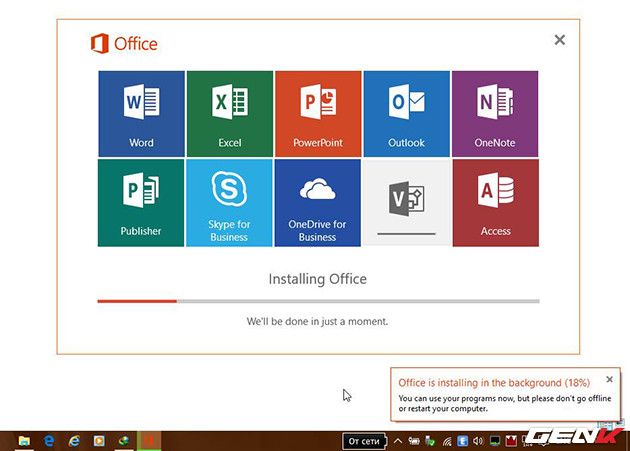Click the 'От сети' power status tooltip
The image size is (630, 451).
pyautogui.click(x=364, y=441)
